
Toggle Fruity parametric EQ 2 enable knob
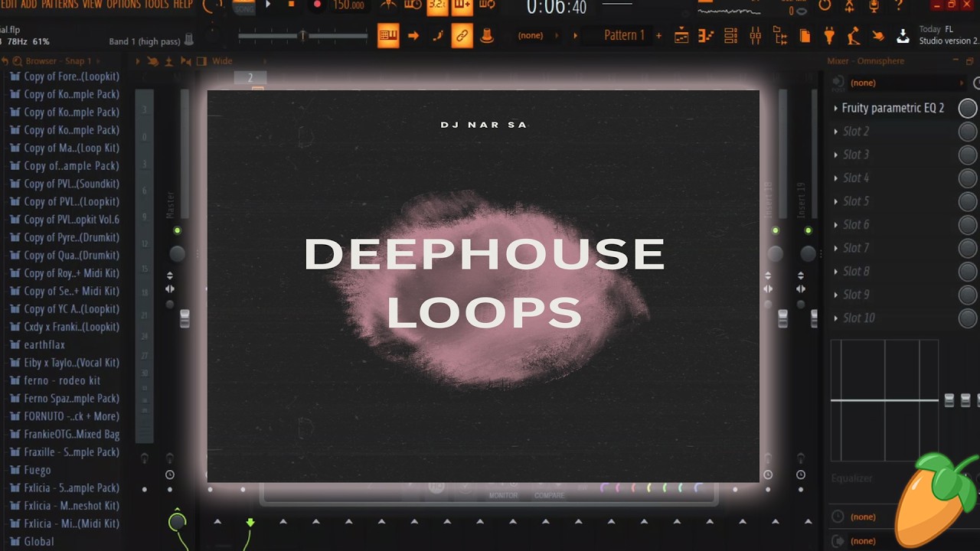pos(968,108)
